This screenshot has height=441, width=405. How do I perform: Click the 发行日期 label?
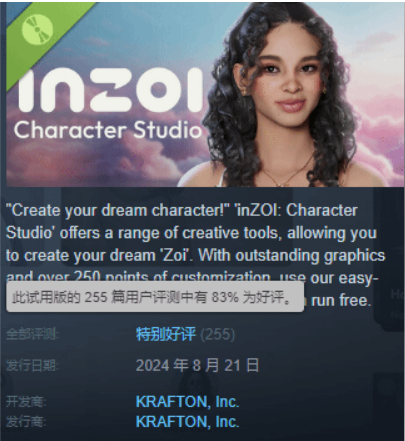click(x=32, y=366)
